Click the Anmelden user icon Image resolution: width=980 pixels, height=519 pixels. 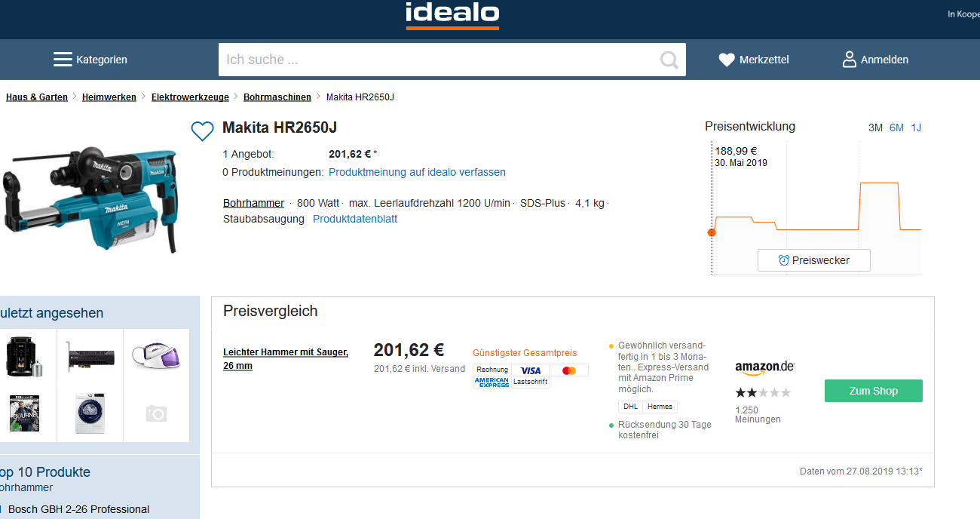850,60
